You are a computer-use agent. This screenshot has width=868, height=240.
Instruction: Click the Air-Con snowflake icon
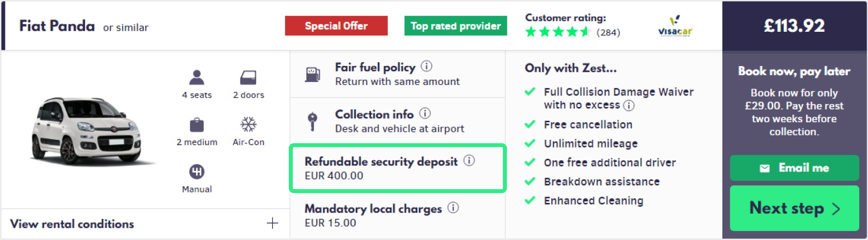point(248,124)
